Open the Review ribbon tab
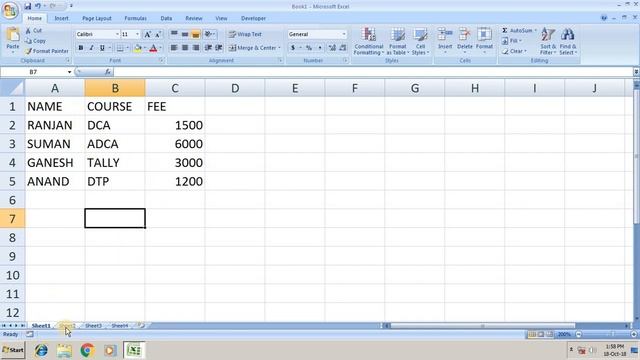This screenshot has width=640, height=360. click(x=194, y=18)
